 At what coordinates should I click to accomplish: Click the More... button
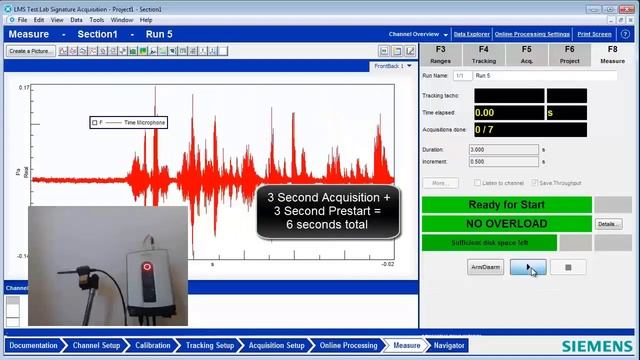click(x=440, y=183)
